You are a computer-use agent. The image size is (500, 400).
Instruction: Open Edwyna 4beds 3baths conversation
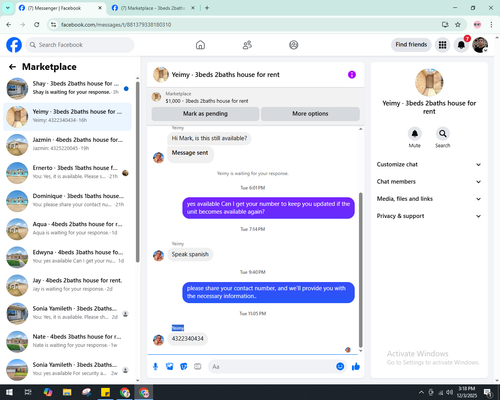pos(68,257)
